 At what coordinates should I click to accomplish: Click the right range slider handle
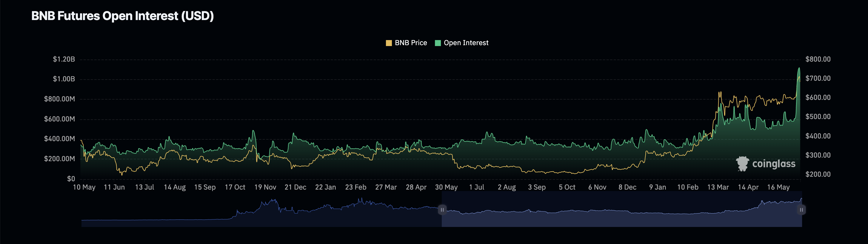[801, 210]
